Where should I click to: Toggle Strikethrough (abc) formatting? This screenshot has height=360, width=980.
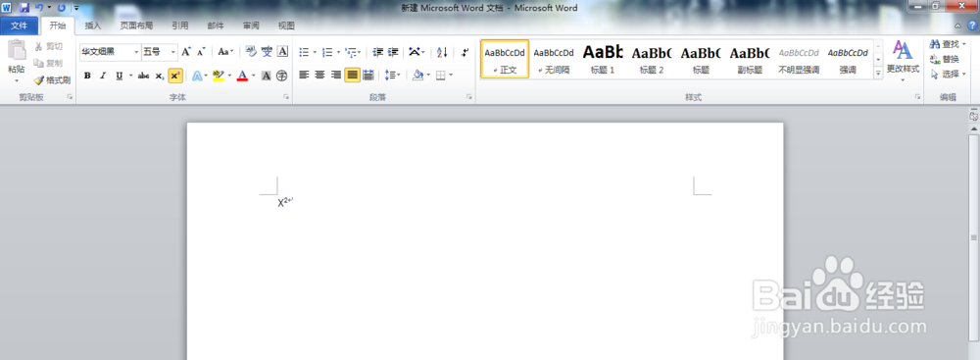pos(144,76)
